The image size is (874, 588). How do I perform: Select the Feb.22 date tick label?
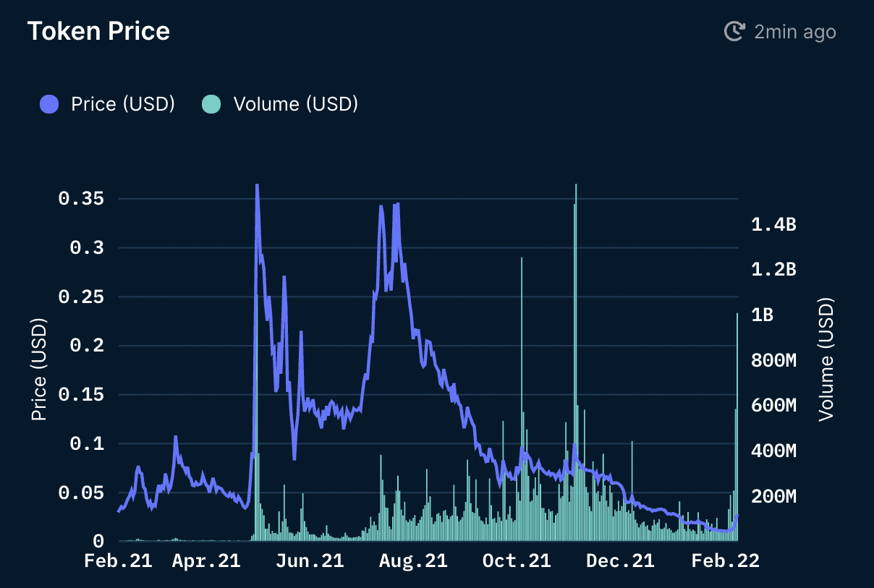[724, 561]
